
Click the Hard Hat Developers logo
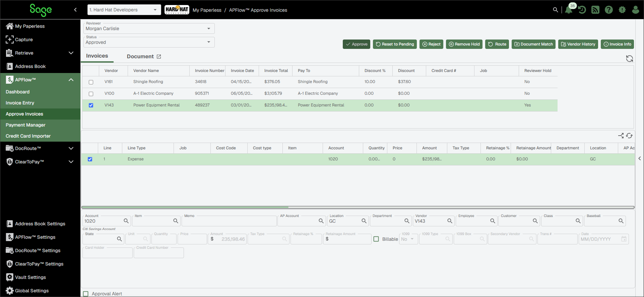click(x=177, y=10)
